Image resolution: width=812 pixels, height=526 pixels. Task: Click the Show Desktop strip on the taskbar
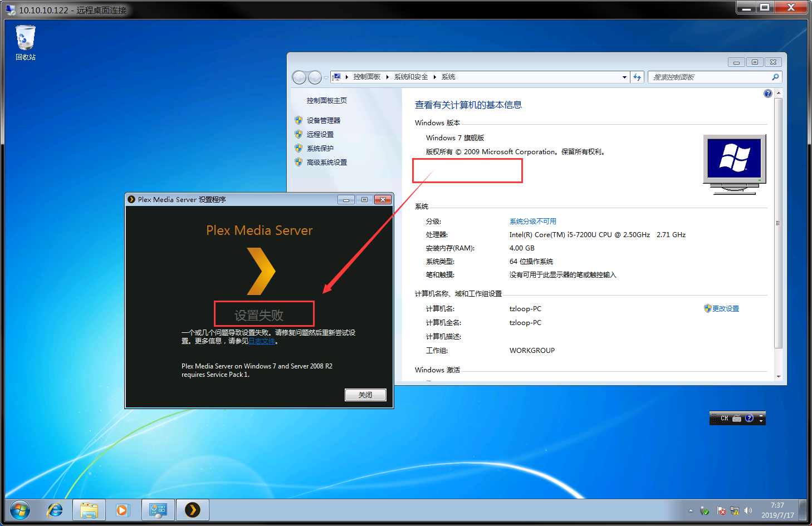pos(803,510)
